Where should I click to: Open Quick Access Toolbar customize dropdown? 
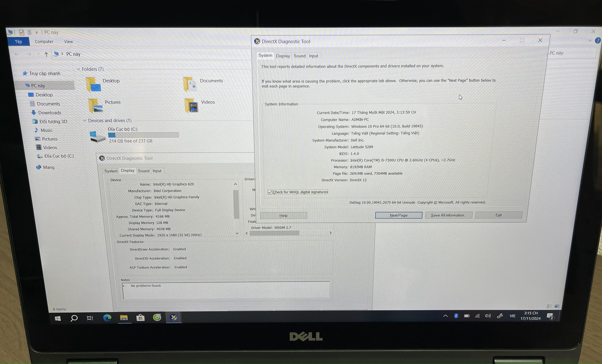click(37, 32)
